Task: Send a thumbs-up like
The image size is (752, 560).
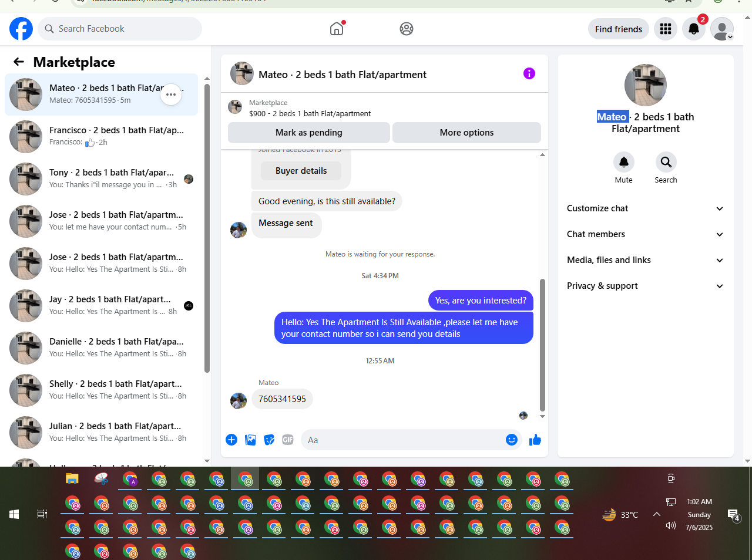Action: point(535,440)
